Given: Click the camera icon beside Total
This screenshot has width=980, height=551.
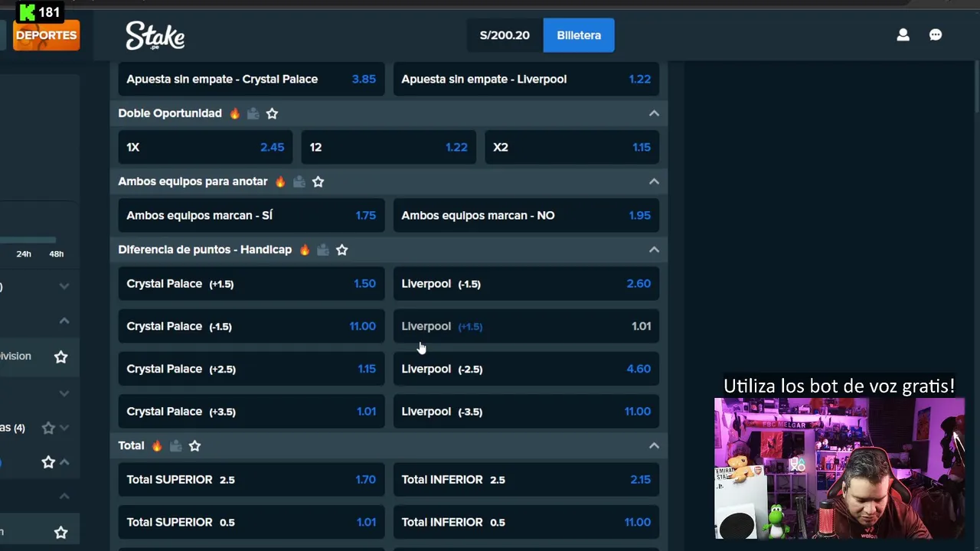Looking at the screenshot, I should click(x=176, y=445).
